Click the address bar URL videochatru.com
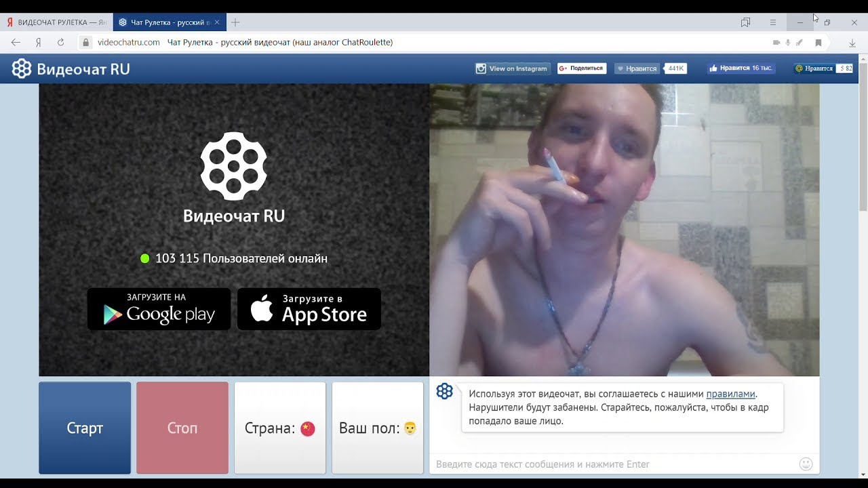Screen dimensions: 868x488 tap(129, 42)
